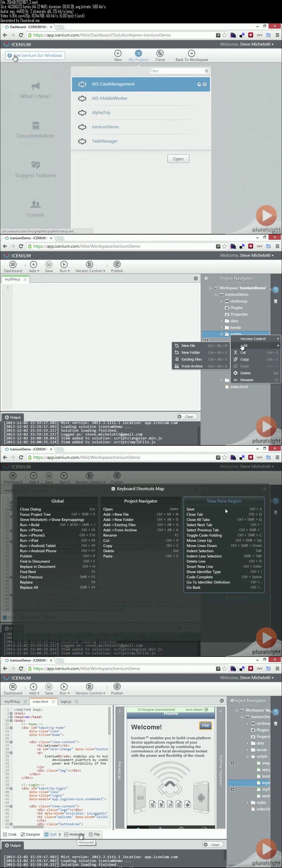The width and height of the screenshot is (282, 868).
Task: Select the TaskManager project
Action: click(141, 141)
